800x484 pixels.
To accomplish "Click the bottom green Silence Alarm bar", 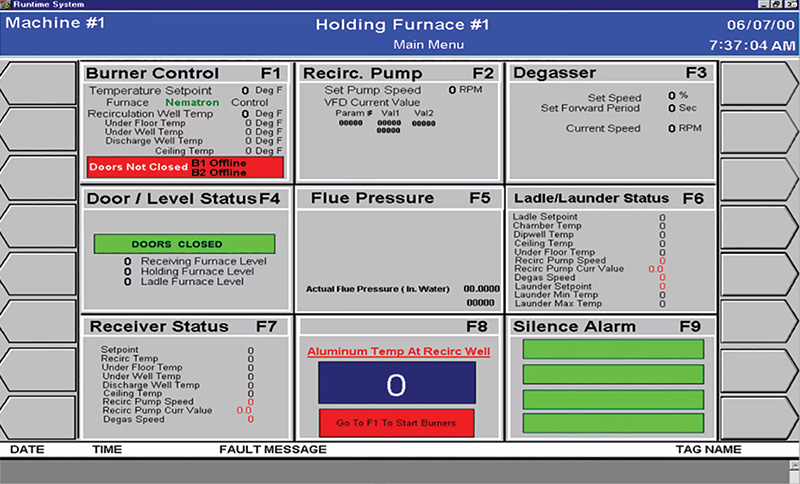I will coord(613,423).
